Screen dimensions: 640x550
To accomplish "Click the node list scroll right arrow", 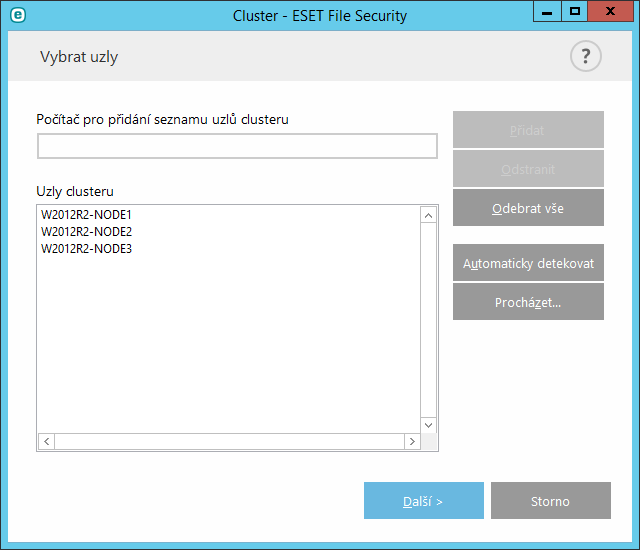I will (x=412, y=441).
